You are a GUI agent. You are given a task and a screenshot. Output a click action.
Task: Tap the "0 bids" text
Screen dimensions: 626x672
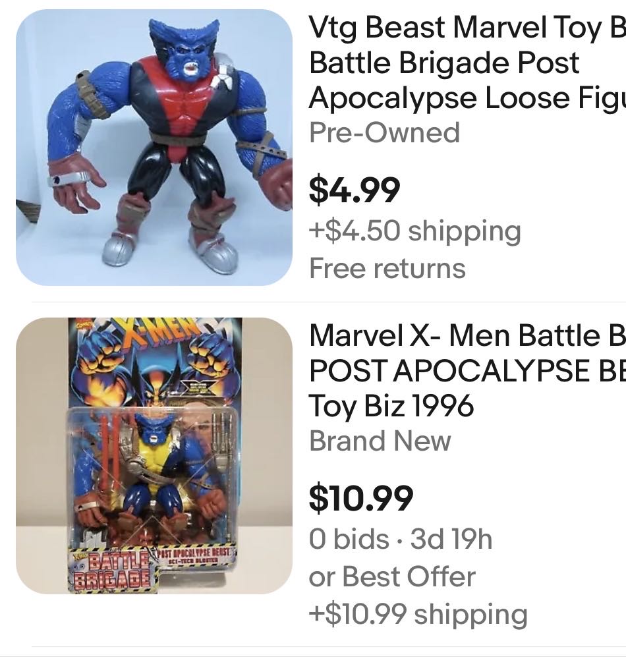[349, 539]
